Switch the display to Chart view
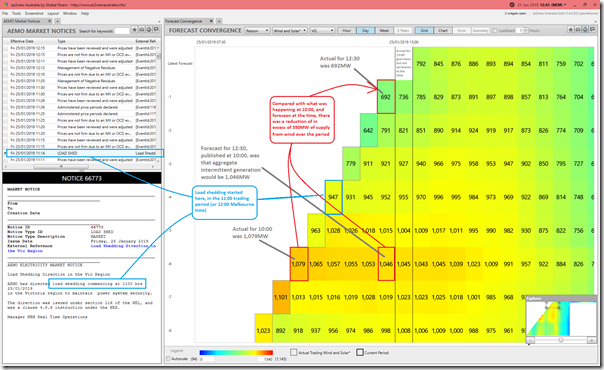 point(443,30)
